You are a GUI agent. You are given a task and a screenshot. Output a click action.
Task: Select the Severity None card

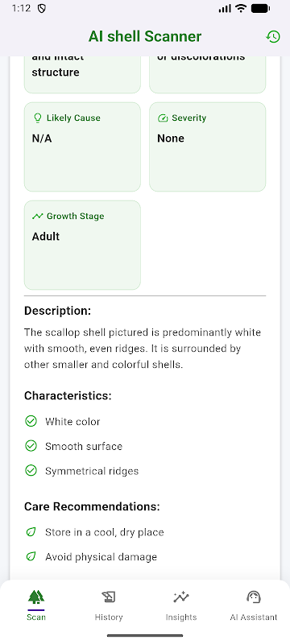point(208,147)
